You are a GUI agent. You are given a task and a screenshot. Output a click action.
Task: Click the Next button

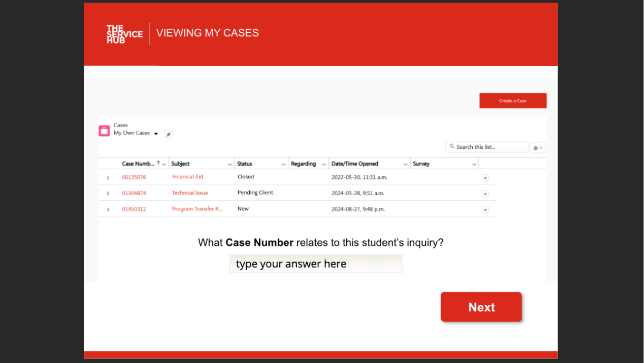point(481,307)
